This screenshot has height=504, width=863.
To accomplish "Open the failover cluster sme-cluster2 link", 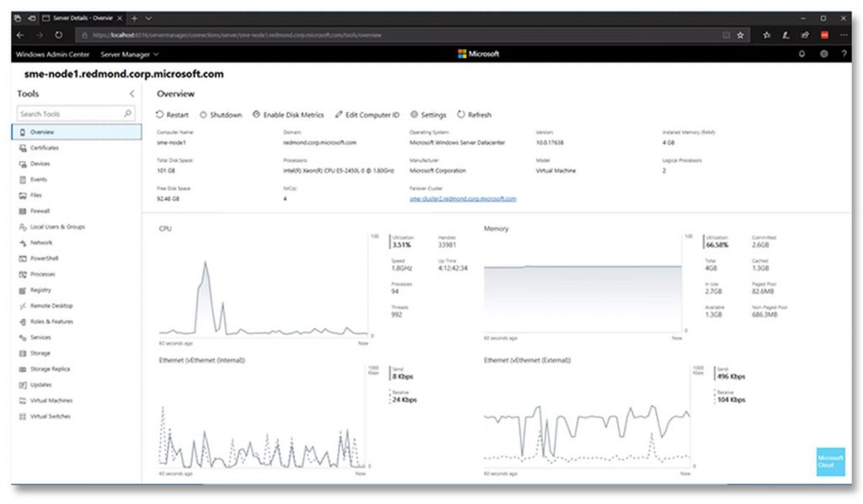I will pos(463,199).
